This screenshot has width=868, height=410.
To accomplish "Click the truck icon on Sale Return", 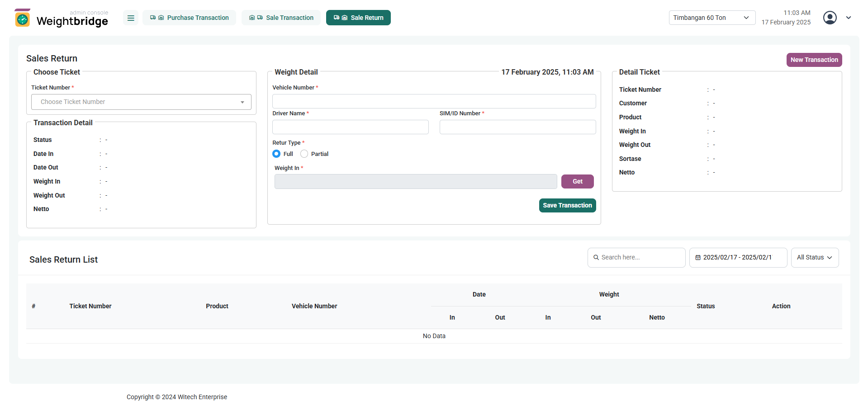I will 337,18.
